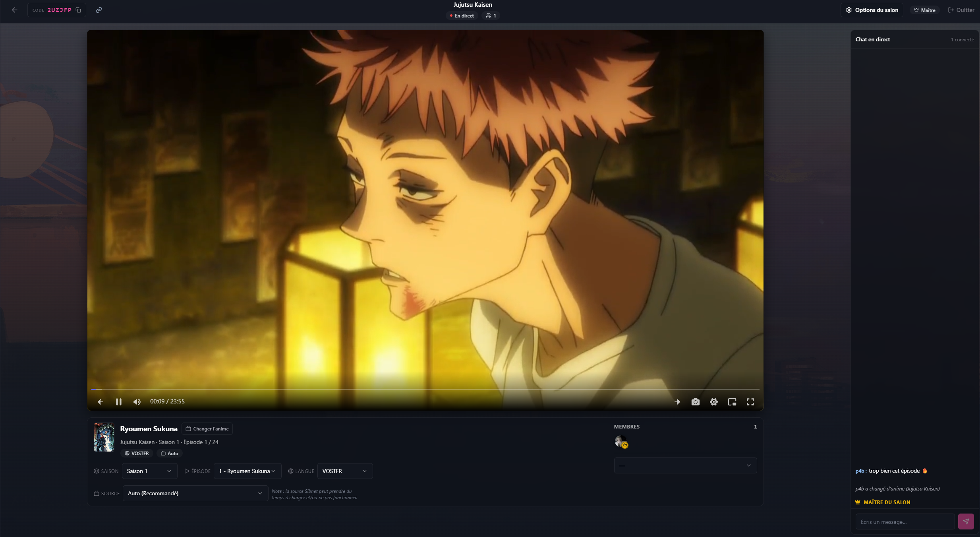
Task: Enter fullscreen video mode
Action: pyautogui.click(x=750, y=402)
